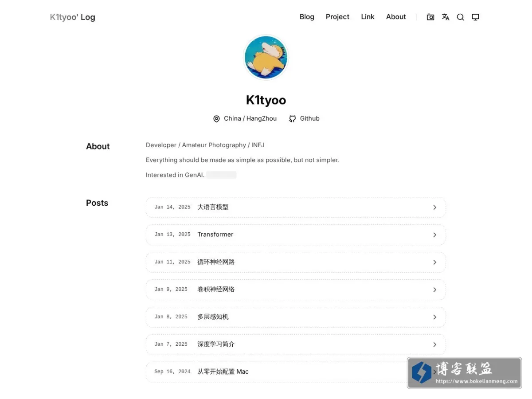The image size is (532, 399).
Task: Click the 'Everything should be made as simple' quote
Action: 243,160
